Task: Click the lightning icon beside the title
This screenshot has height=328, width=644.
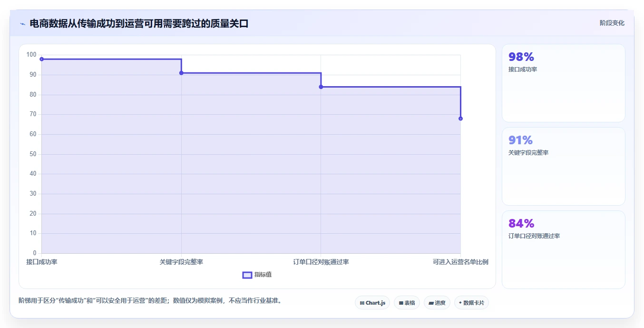Action: (x=22, y=24)
